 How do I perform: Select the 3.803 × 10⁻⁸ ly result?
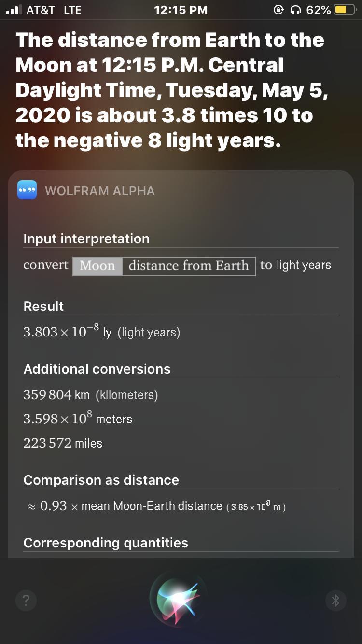102,331
